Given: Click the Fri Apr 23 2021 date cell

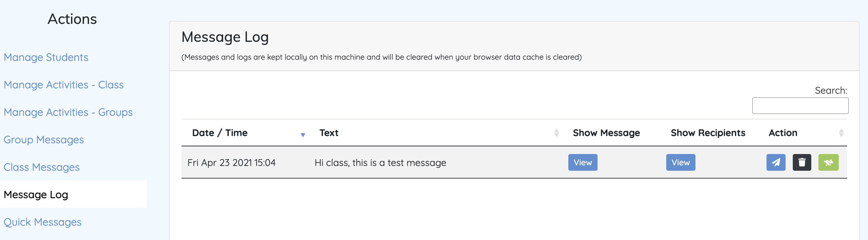Looking at the screenshot, I should (x=231, y=163).
